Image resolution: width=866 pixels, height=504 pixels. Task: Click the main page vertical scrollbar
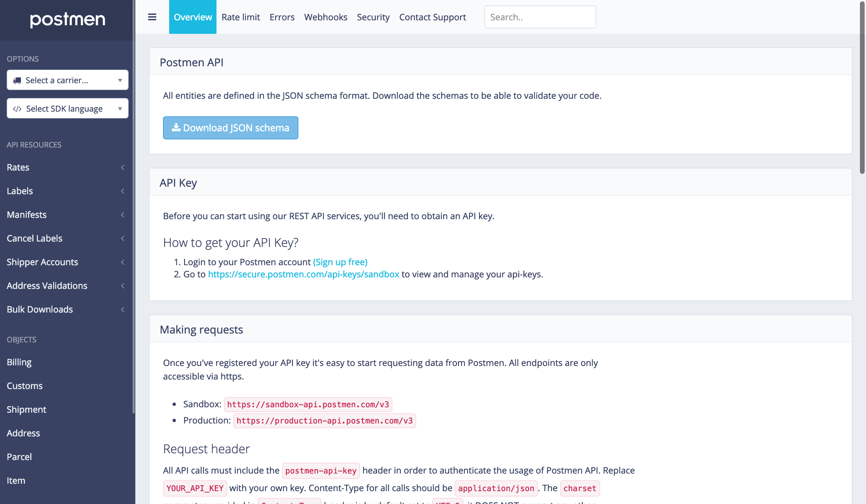(x=862, y=88)
